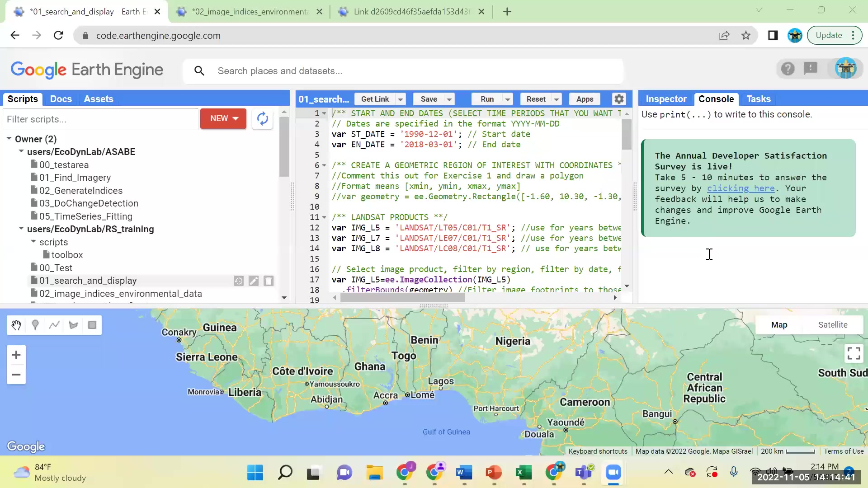The width and height of the screenshot is (868, 488).
Task: Open code editor settings gear
Action: pyautogui.click(x=619, y=99)
